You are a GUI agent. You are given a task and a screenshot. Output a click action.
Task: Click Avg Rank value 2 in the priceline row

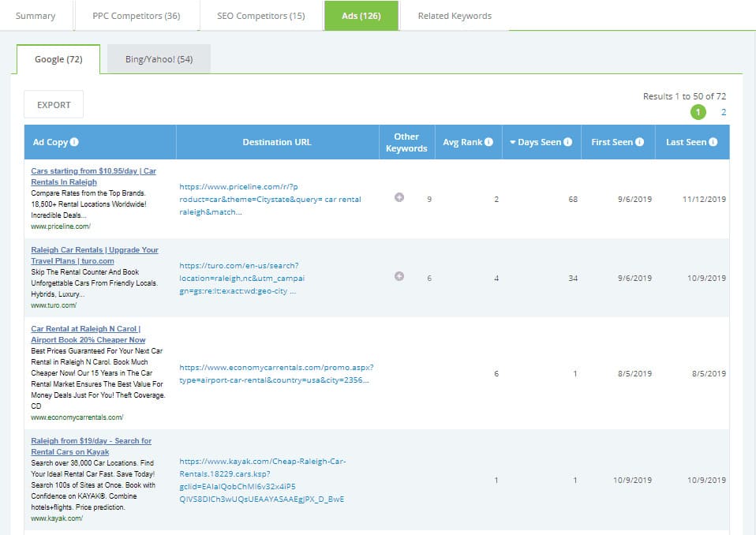pyautogui.click(x=496, y=199)
